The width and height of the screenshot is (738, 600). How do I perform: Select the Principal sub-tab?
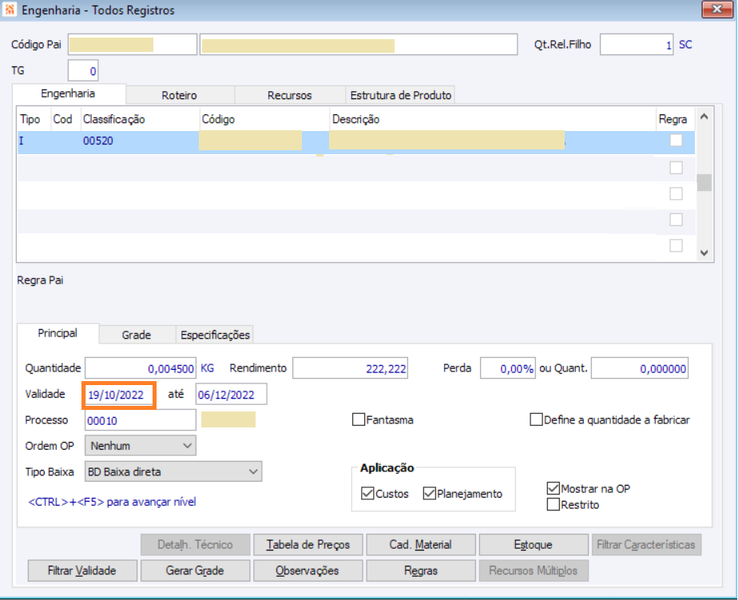(x=57, y=333)
